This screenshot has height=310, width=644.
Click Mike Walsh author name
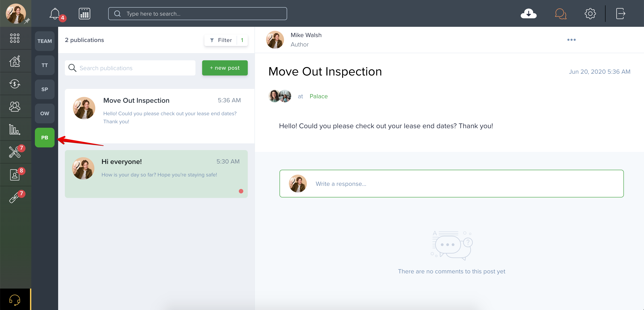pyautogui.click(x=306, y=35)
